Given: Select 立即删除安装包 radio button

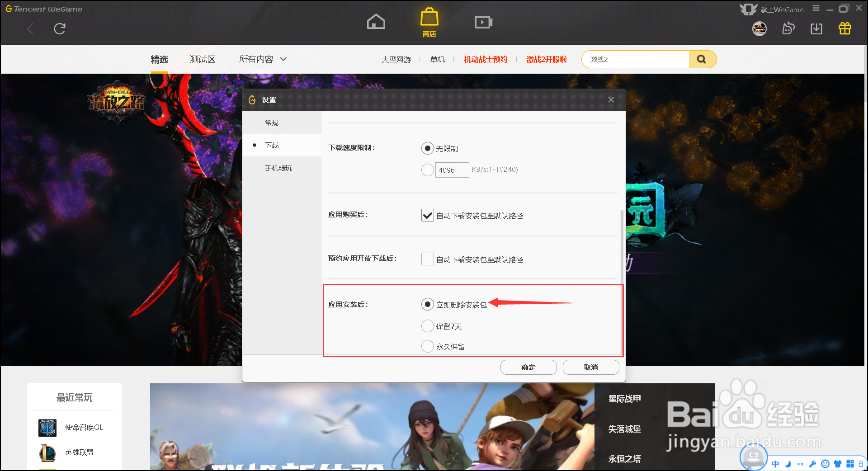Looking at the screenshot, I should point(427,304).
